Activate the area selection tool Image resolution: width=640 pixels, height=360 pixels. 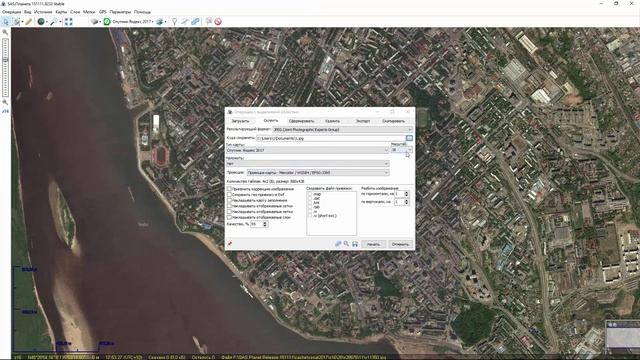pyautogui.click(x=17, y=22)
